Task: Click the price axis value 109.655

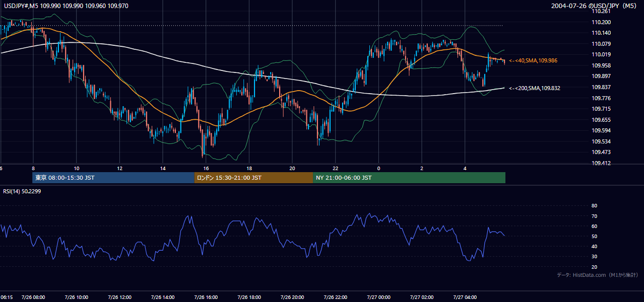Action: point(601,120)
